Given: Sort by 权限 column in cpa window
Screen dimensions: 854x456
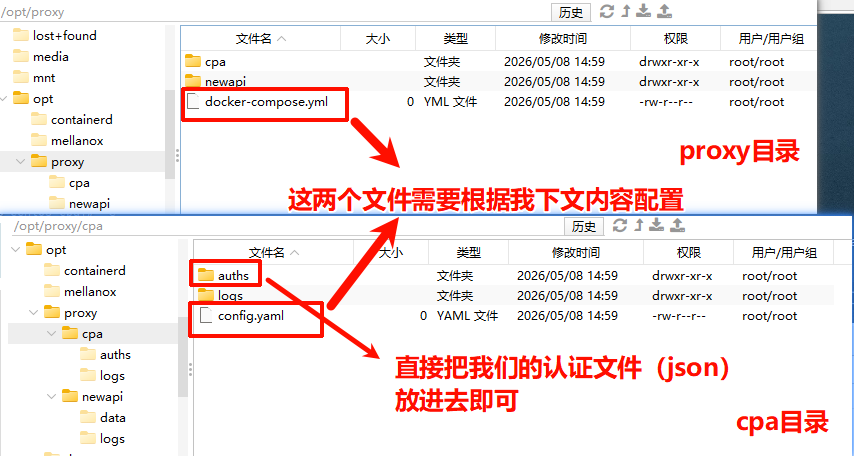Looking at the screenshot, I should [x=688, y=253].
